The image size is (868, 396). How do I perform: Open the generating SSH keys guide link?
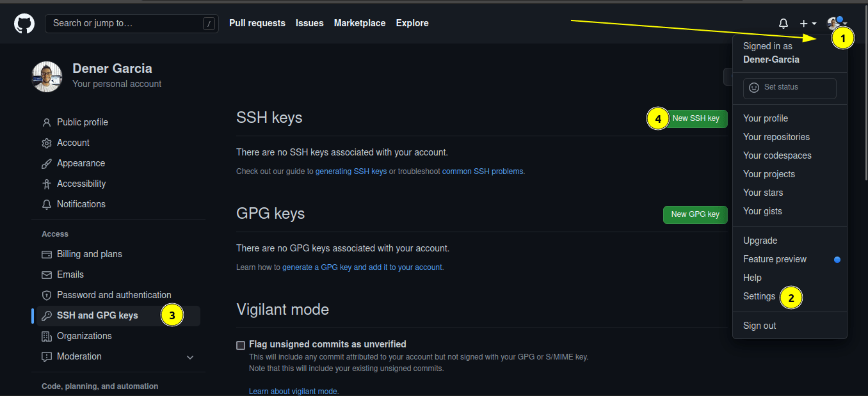[351, 171]
